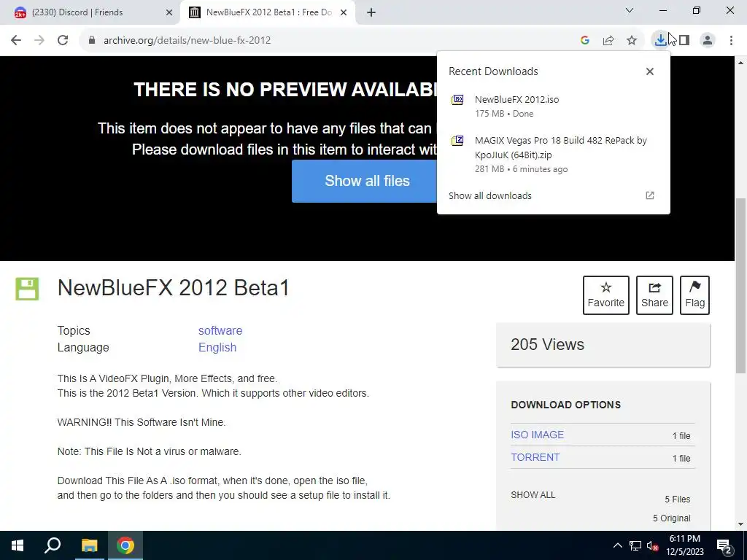Open the Chrome profile avatar

[x=708, y=41]
